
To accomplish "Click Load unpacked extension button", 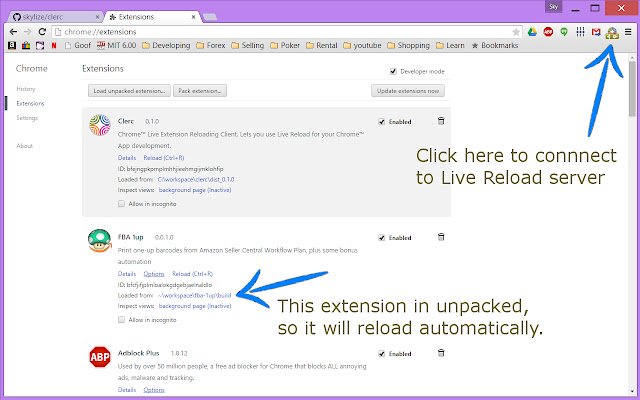I will [129, 91].
